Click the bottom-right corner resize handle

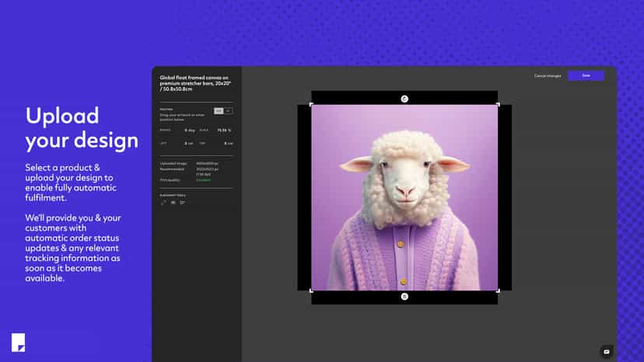(498, 291)
